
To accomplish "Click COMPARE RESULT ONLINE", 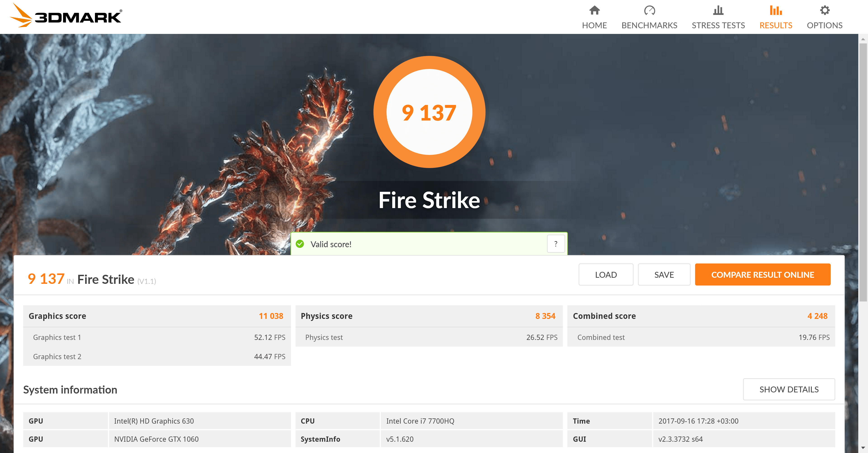I will 762,274.
